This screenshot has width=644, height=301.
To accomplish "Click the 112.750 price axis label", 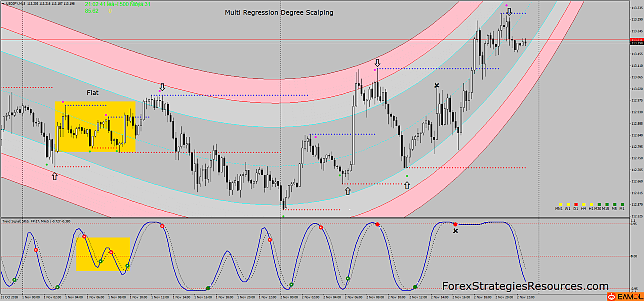I will (x=637, y=158).
